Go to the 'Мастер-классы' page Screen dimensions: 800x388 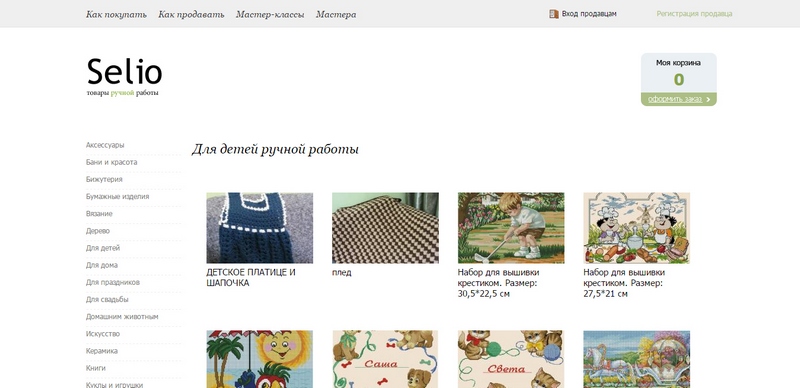click(270, 14)
